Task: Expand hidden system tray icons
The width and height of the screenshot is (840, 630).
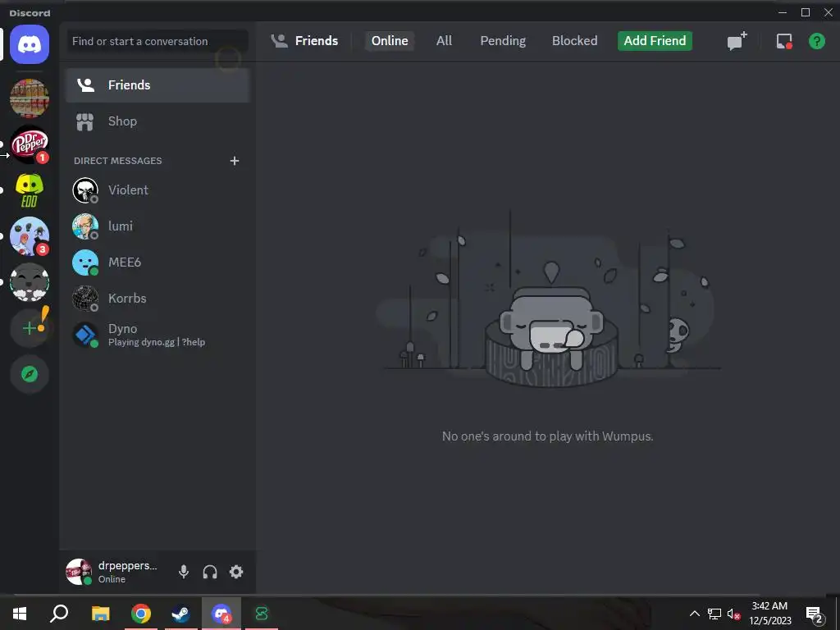Action: [694, 614]
